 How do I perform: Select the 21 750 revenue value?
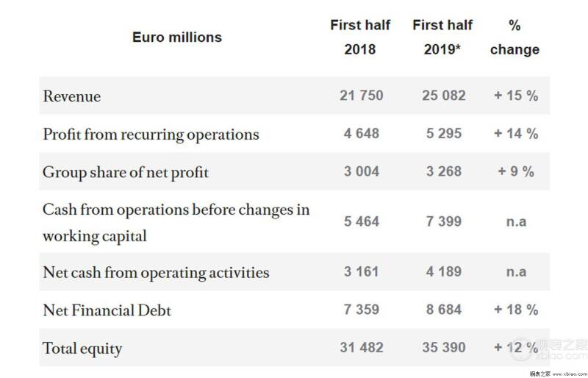(362, 96)
